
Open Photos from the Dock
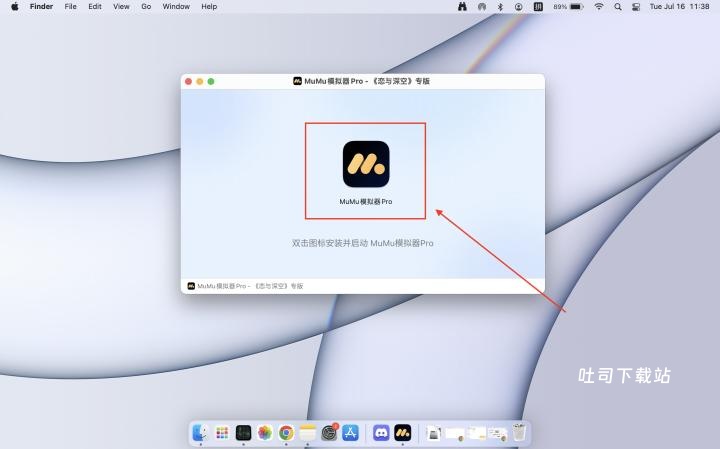pyautogui.click(x=265, y=432)
